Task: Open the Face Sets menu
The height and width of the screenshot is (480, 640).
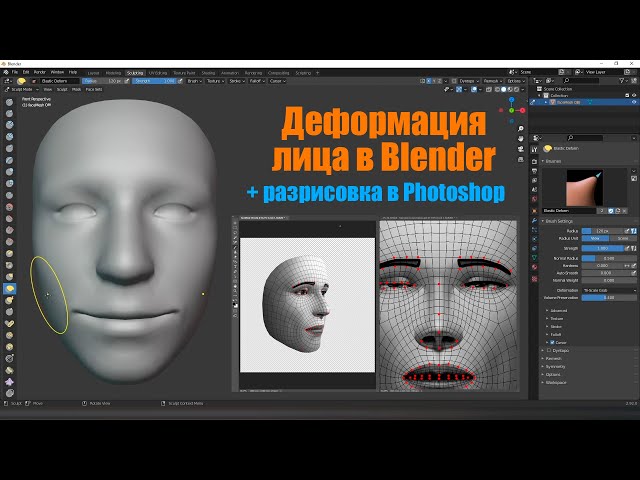Action: [94, 89]
